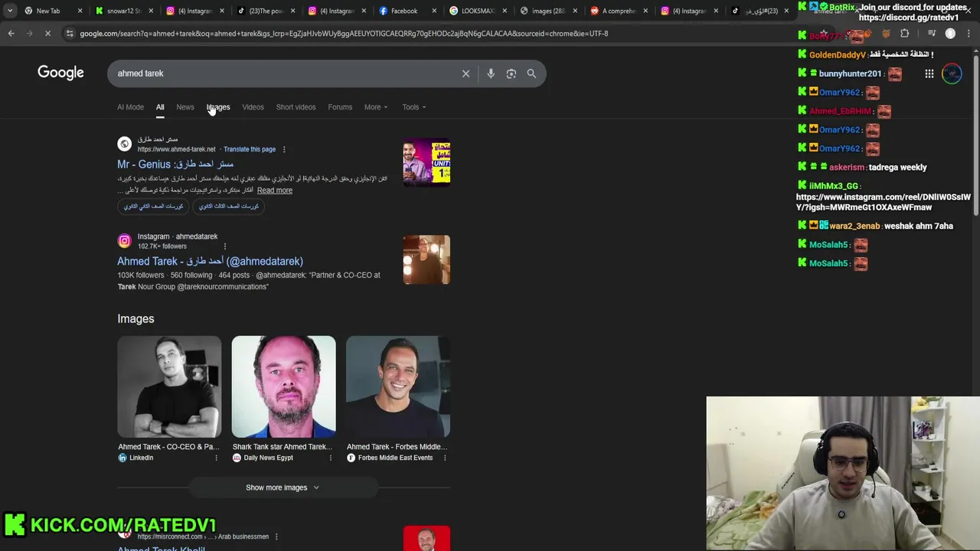
Task: Open the Ahmed Tarek LinkedIn image
Action: click(x=169, y=386)
